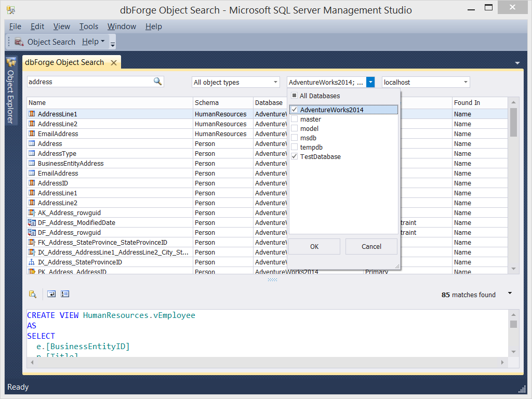Image resolution: width=532 pixels, height=399 pixels.
Task: Click column icon beside AddressID row
Action: 32,182
